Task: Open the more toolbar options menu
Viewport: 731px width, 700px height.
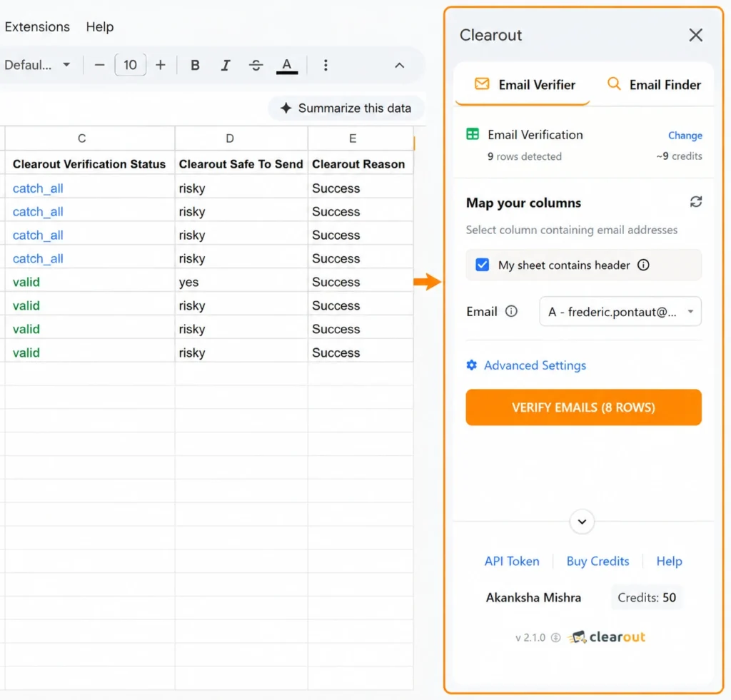Action: pyautogui.click(x=326, y=65)
